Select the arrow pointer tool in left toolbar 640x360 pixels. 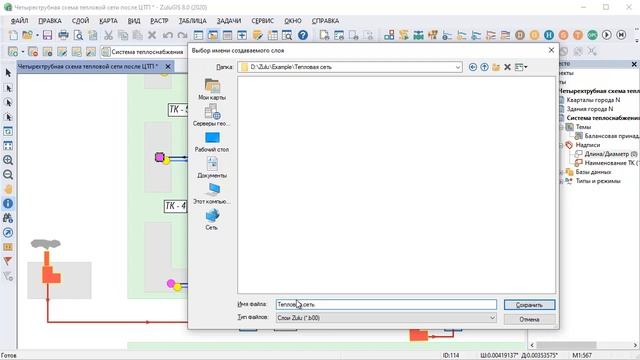click(x=8, y=73)
